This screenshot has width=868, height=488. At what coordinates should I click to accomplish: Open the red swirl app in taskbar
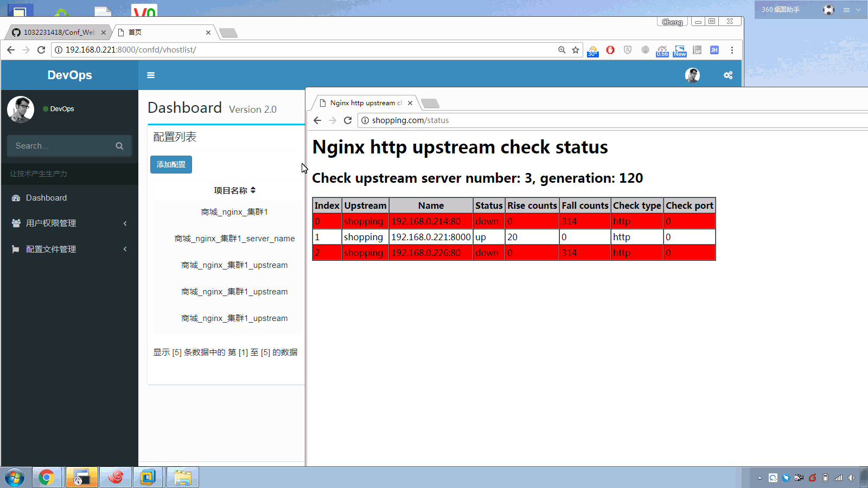pos(116,478)
